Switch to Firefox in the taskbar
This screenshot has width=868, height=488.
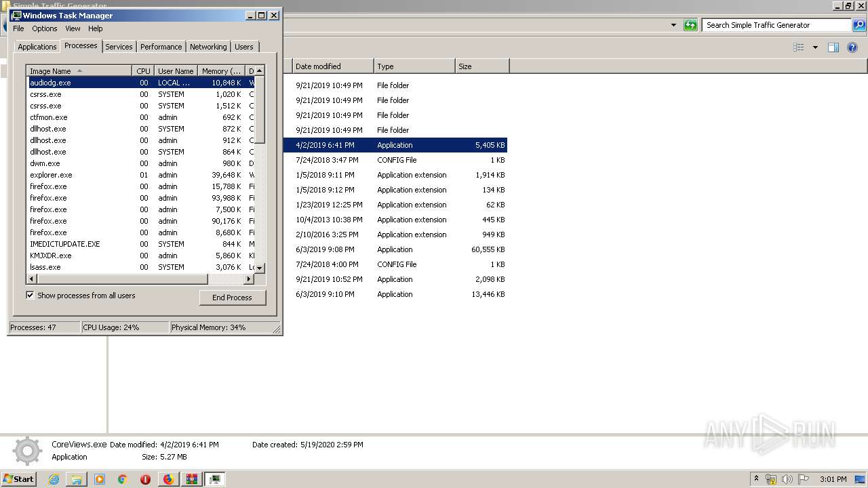click(x=168, y=479)
